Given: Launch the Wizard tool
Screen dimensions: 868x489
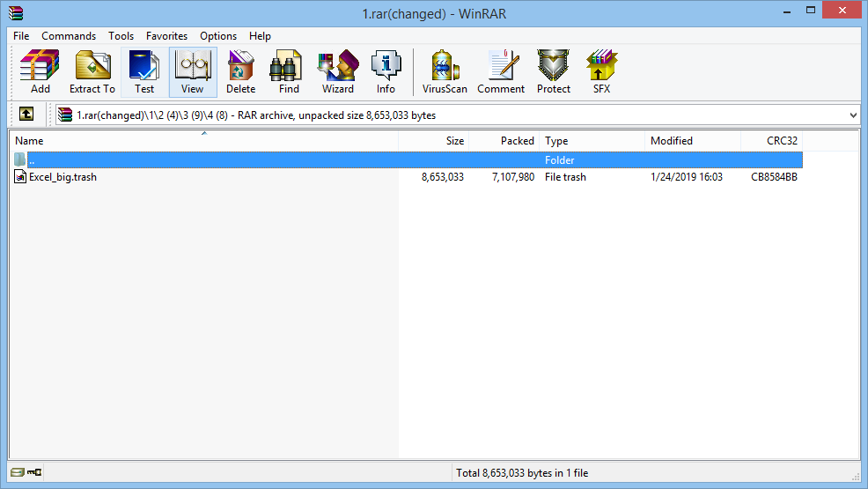Looking at the screenshot, I should [x=338, y=72].
